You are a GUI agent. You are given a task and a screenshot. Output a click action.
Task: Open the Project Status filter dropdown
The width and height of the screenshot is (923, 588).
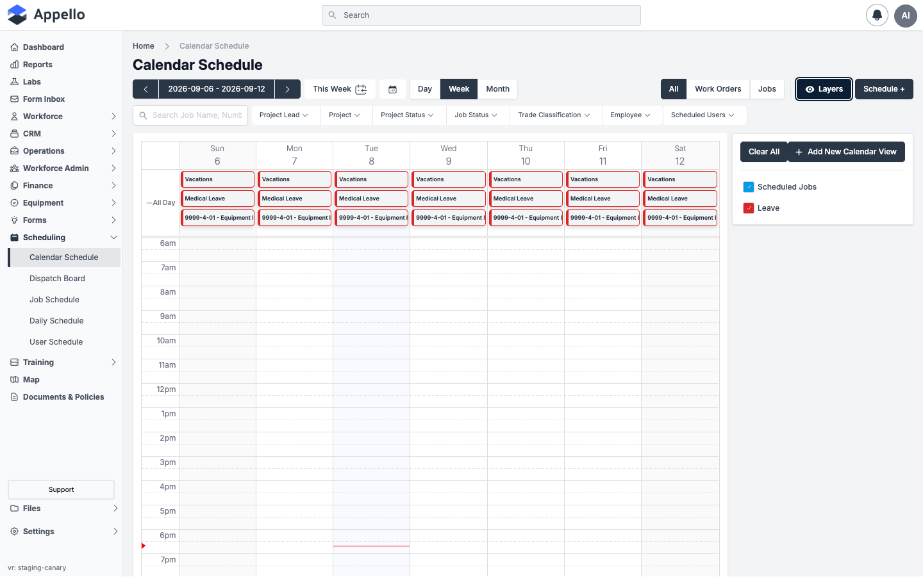tap(407, 115)
